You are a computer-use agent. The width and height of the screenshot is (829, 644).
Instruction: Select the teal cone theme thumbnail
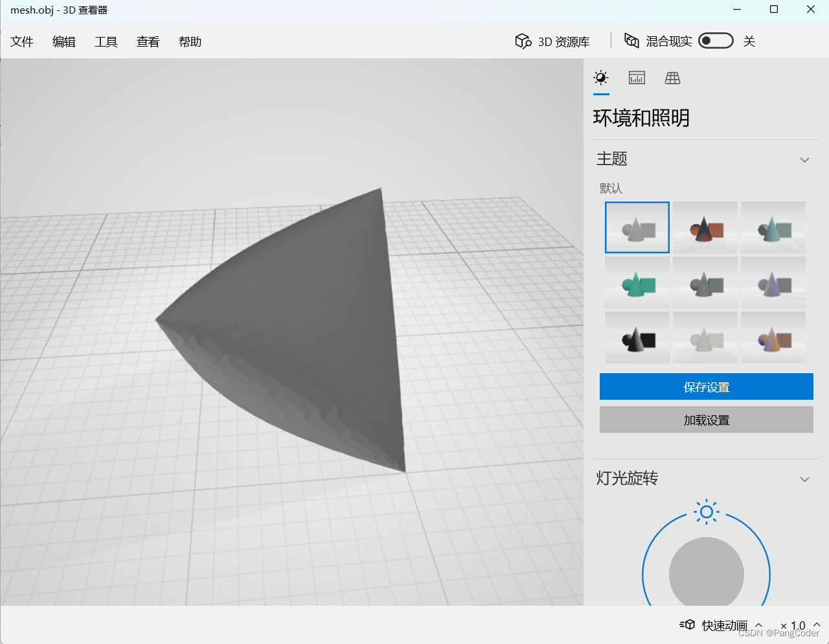pyautogui.click(x=773, y=227)
